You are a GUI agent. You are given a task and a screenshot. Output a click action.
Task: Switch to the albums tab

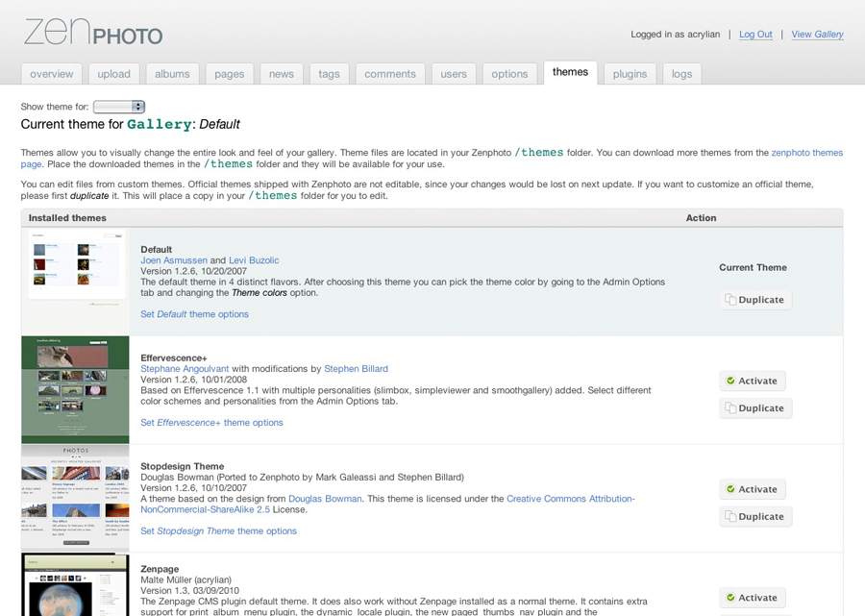click(x=172, y=73)
